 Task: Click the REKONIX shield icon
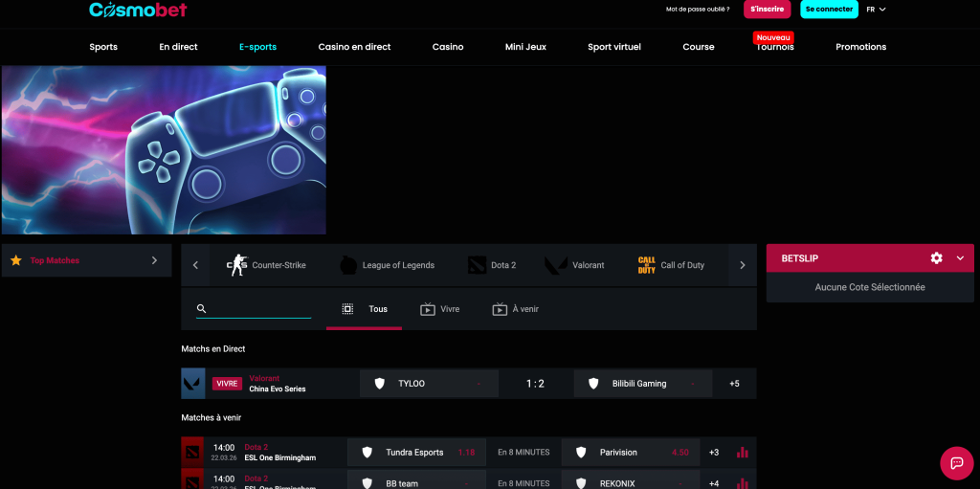point(581,483)
